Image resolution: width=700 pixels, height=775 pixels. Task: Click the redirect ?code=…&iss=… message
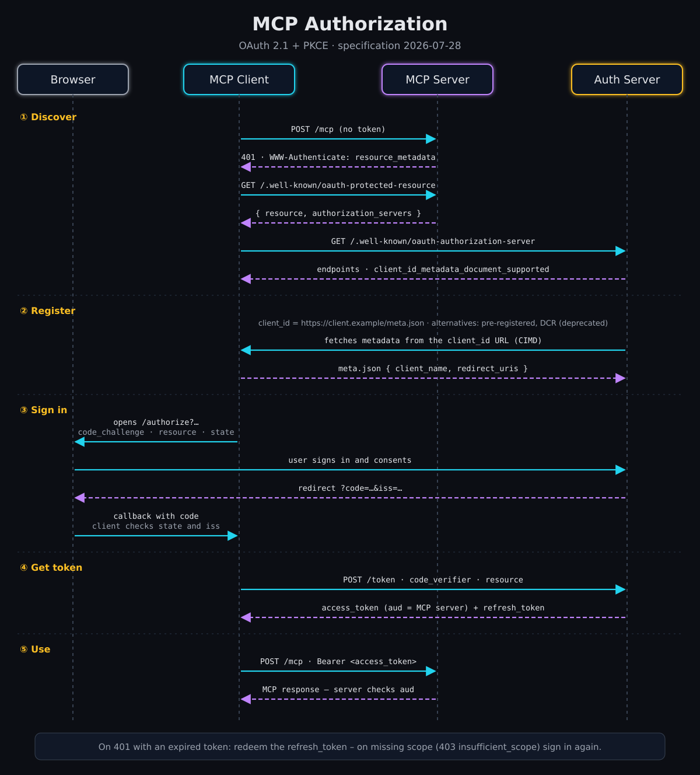click(350, 488)
